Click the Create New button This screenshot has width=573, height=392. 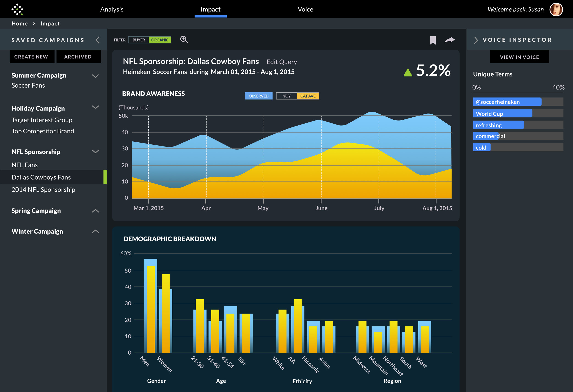[32, 56]
